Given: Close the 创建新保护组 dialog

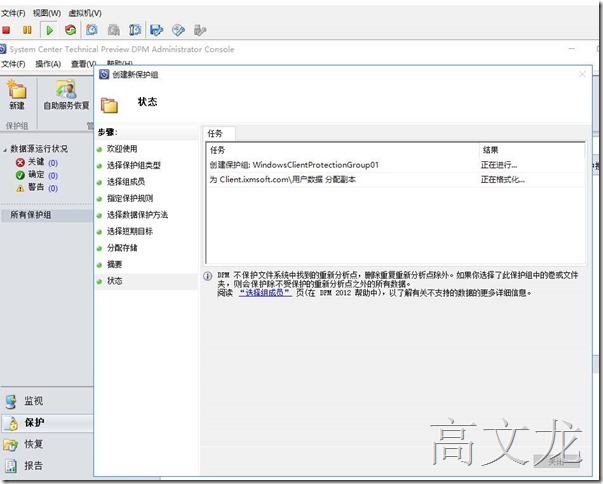Looking at the screenshot, I should (583, 74).
